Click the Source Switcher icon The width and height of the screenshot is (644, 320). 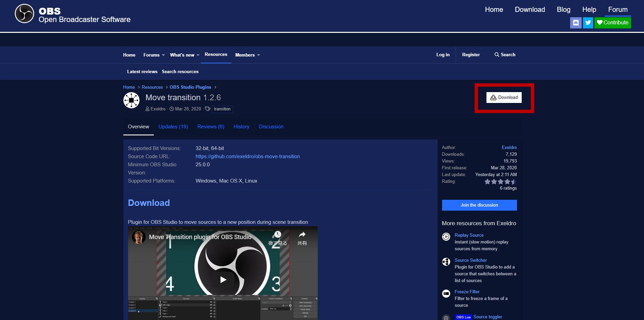[446, 262]
